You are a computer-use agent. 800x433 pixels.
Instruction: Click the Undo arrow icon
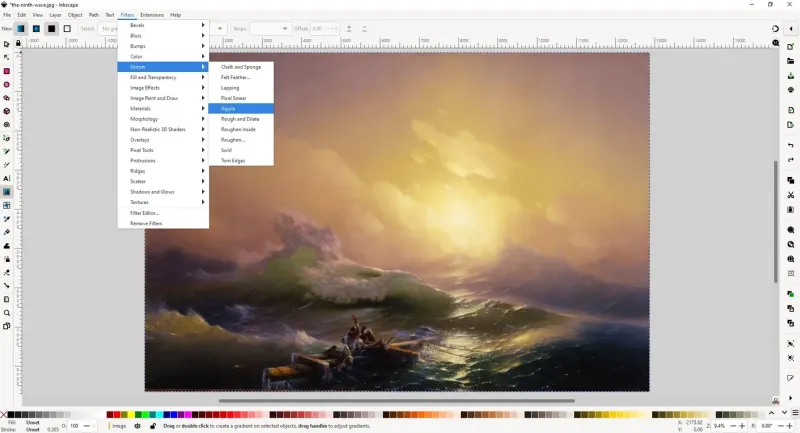pos(791,146)
